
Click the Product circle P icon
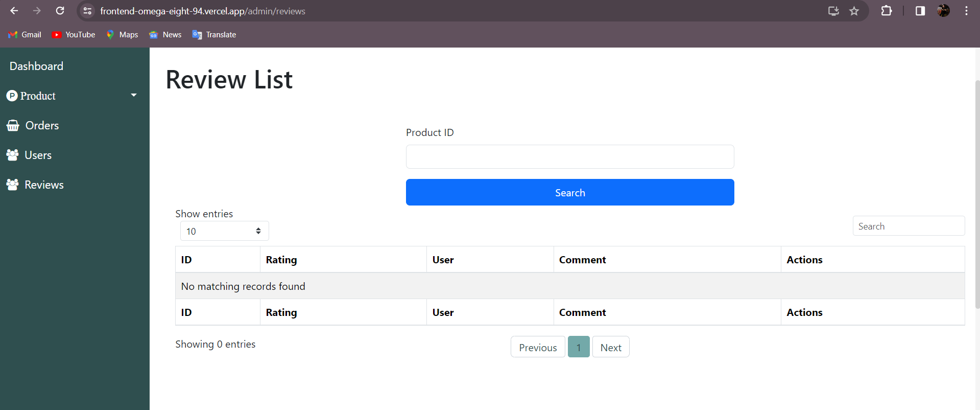point(12,96)
